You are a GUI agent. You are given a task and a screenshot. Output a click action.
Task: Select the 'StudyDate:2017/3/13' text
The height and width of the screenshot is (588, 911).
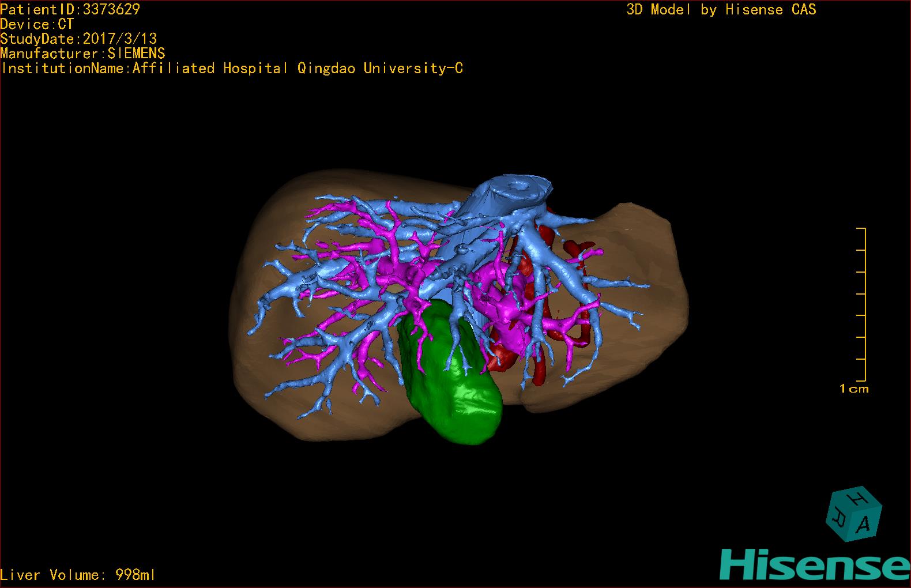tap(78, 39)
